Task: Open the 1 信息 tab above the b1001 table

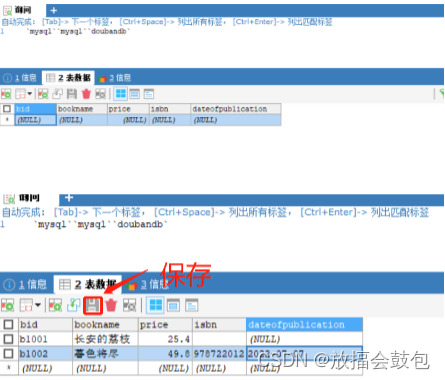Action: 25,285
